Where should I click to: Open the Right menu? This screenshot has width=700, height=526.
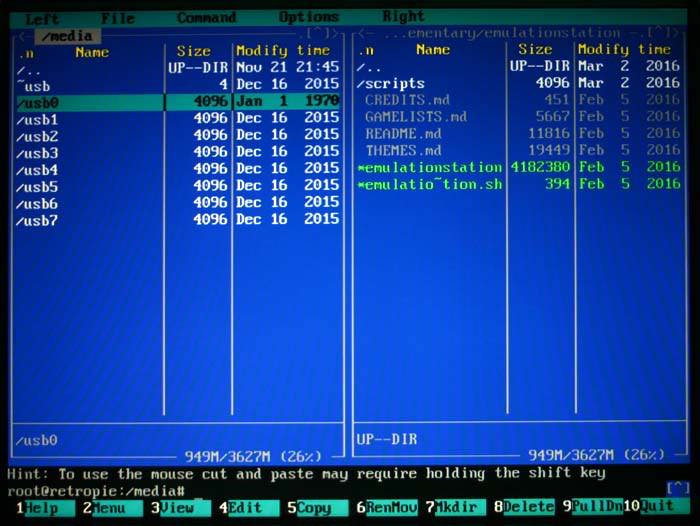click(403, 17)
